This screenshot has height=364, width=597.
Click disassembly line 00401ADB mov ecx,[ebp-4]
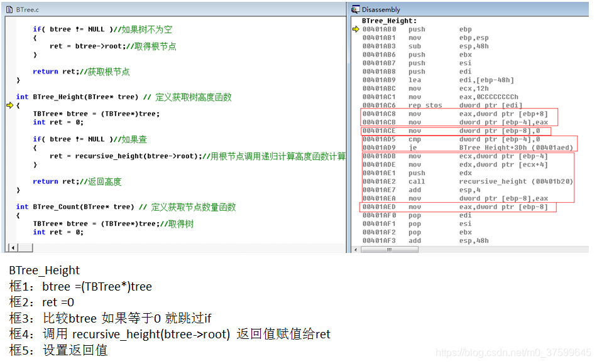(455, 156)
